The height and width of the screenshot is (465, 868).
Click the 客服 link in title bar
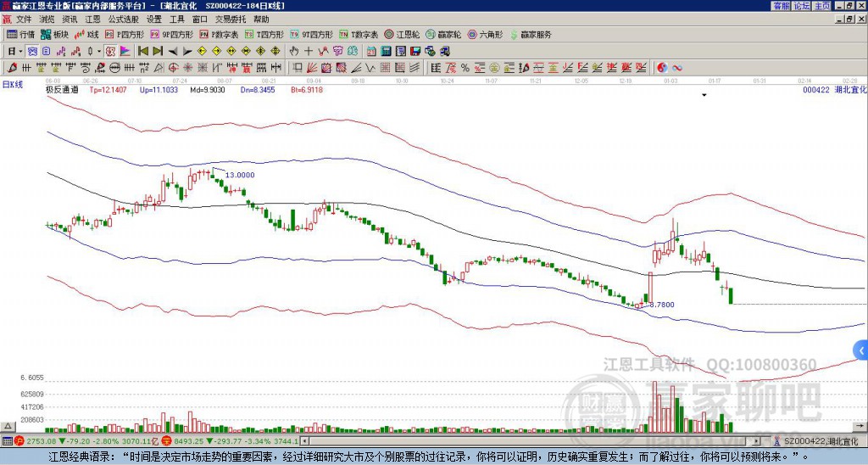coord(781,6)
